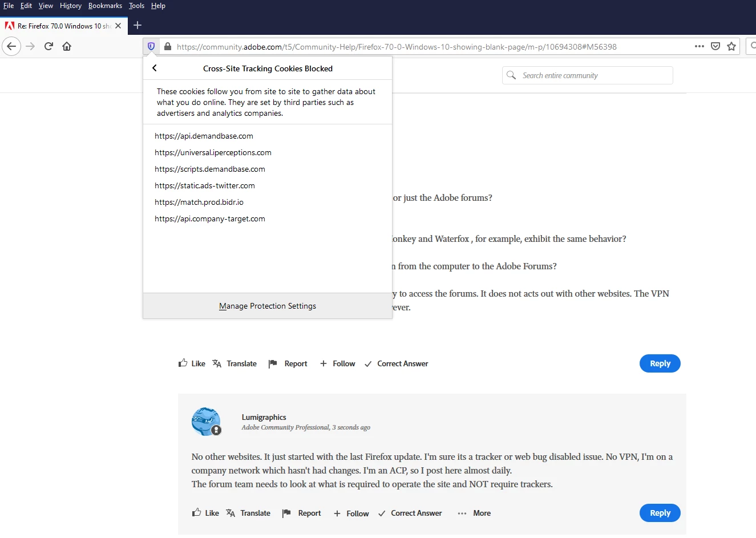756x538 pixels.
Task: Click Manage Protection Settings
Action: click(x=268, y=306)
